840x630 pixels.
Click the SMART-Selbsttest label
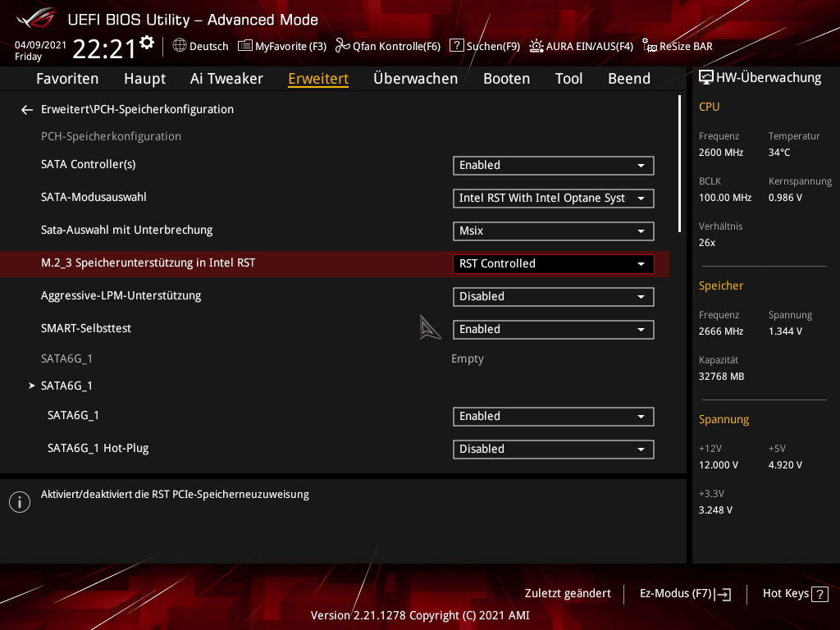[85, 328]
